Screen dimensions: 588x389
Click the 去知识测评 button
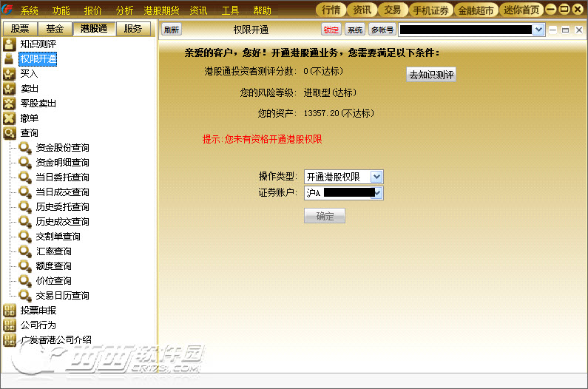[431, 74]
